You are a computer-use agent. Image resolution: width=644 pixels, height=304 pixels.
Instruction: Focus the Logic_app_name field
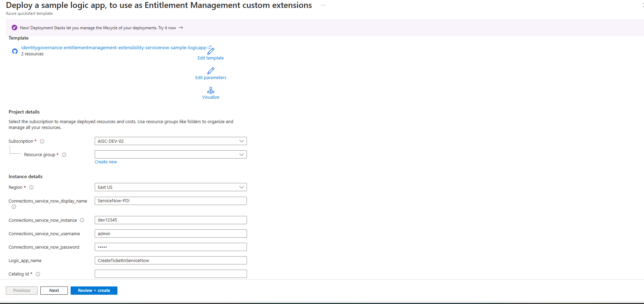click(171, 260)
